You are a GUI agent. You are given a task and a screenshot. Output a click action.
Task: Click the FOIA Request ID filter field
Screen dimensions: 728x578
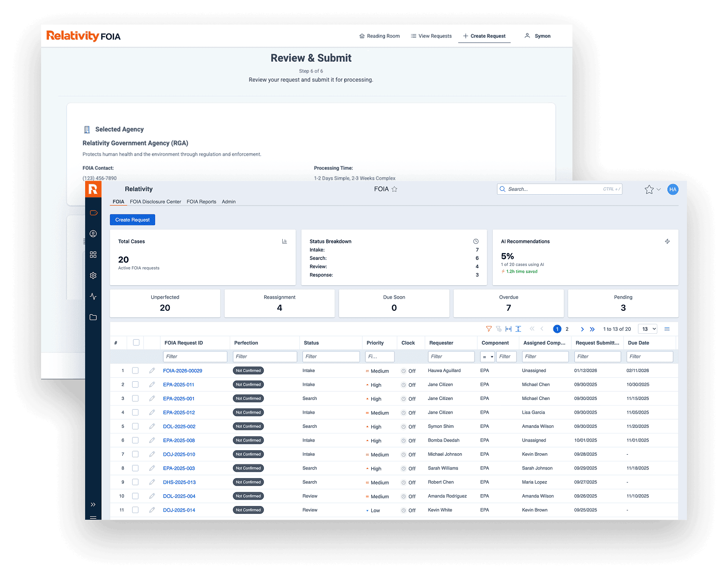195,357
